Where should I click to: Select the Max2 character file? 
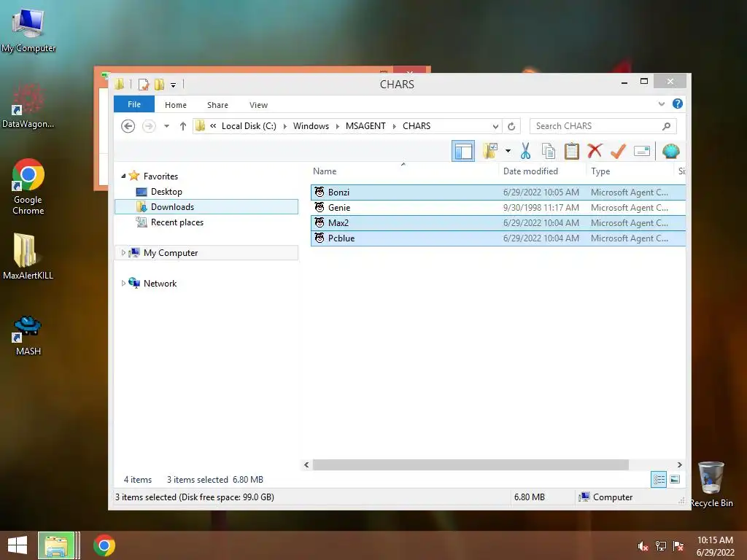498,223
